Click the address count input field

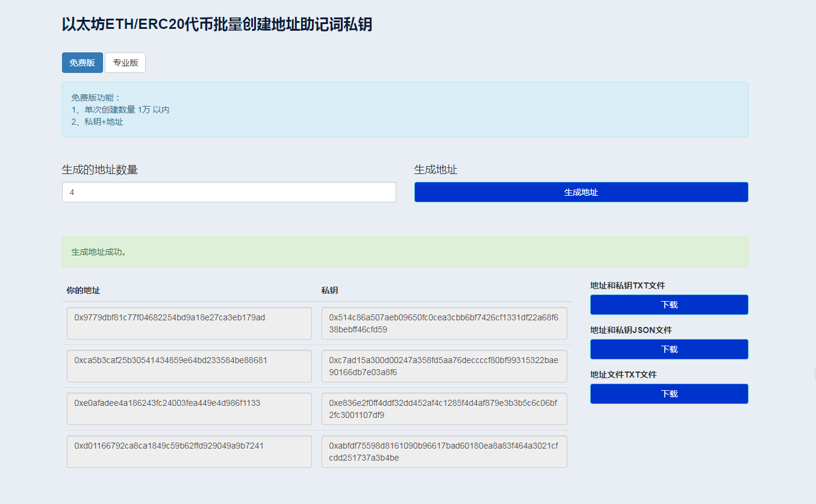click(229, 192)
